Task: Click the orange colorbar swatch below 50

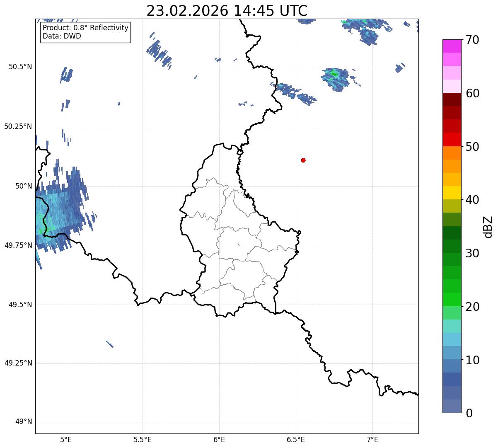Action: click(452, 153)
